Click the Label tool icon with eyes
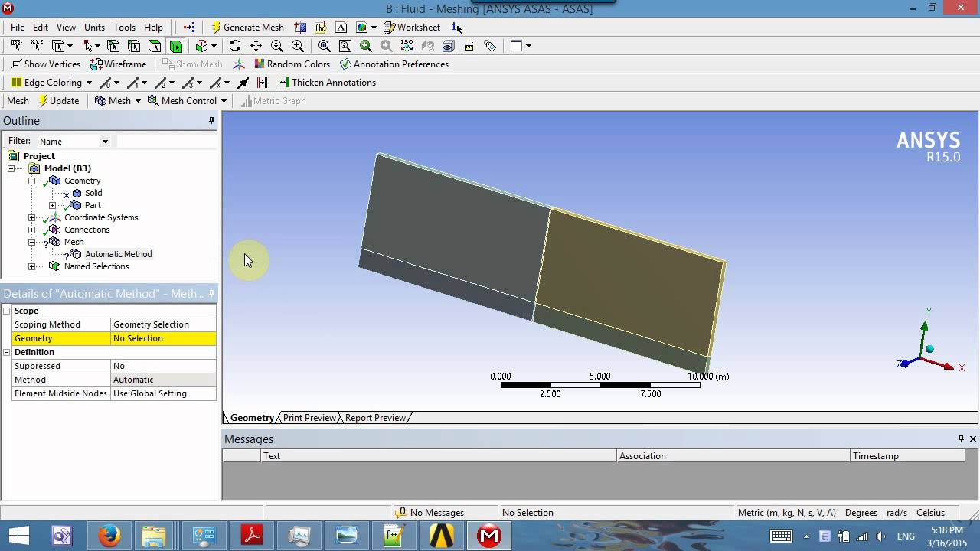The image size is (980, 551). tap(17, 46)
